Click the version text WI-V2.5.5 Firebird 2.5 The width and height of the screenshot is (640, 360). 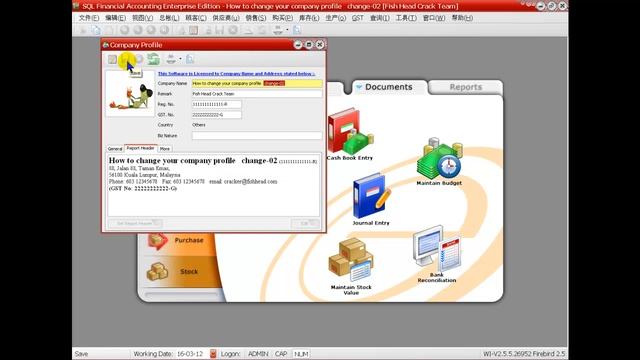pyautogui.click(x=524, y=354)
